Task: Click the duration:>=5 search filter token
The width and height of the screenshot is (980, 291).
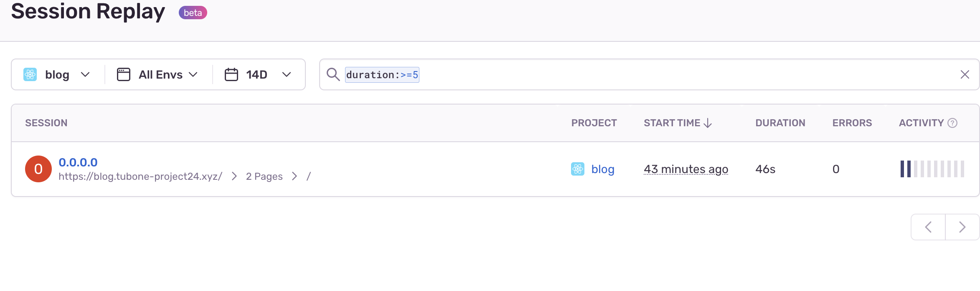Action: [382, 75]
